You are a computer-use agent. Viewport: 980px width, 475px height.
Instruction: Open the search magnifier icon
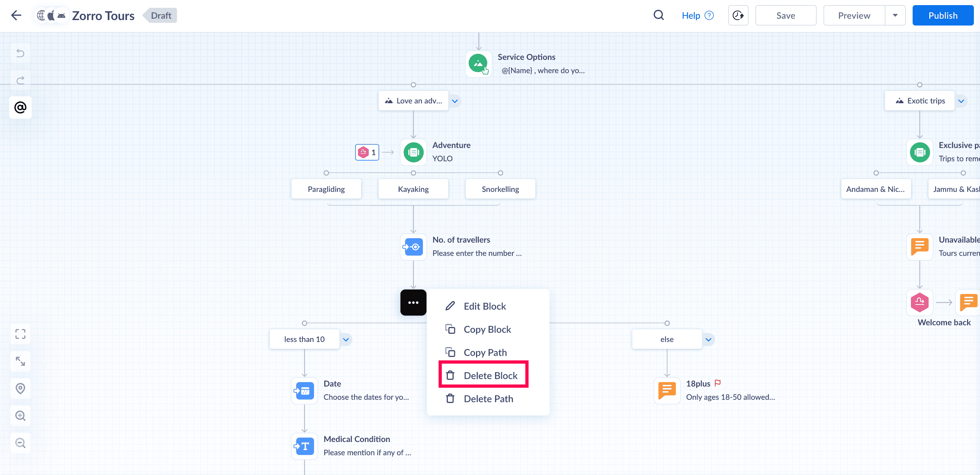tap(658, 16)
